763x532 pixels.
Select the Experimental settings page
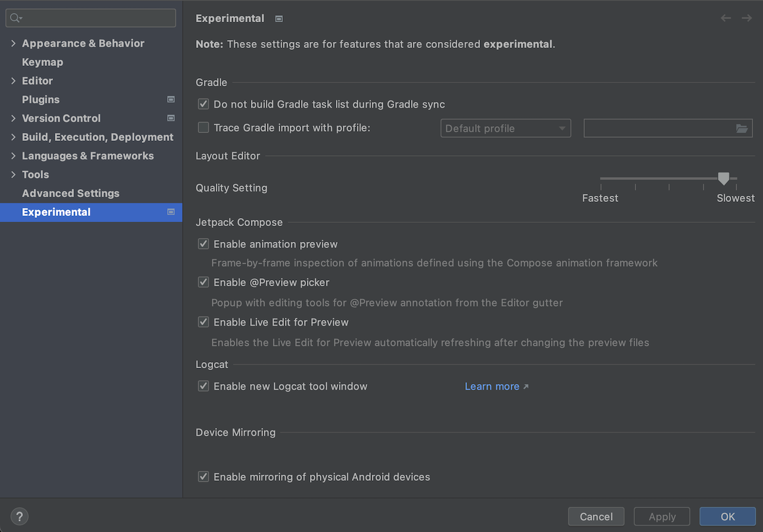point(91,212)
